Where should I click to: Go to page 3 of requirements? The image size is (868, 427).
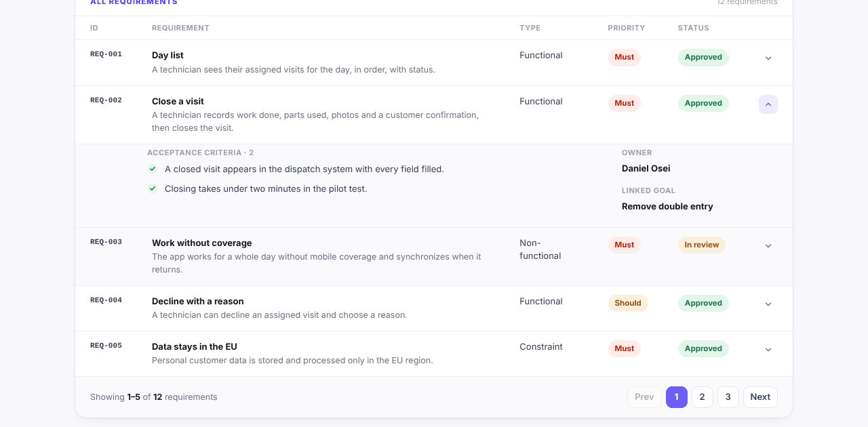coord(728,397)
